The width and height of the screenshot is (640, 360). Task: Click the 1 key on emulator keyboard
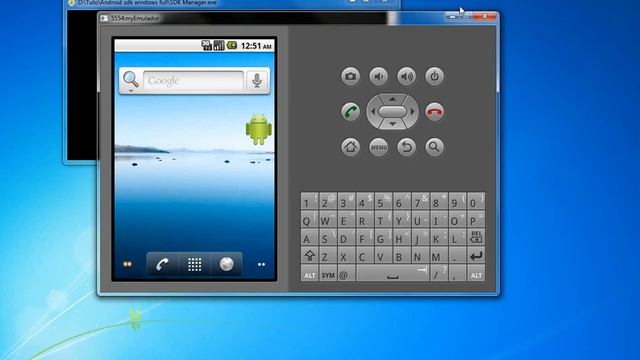tap(309, 202)
